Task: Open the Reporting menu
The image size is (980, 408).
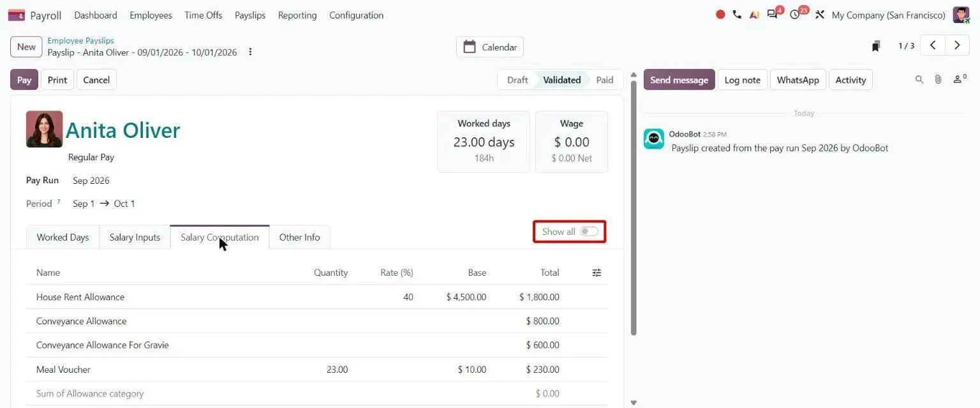Action: [x=297, y=15]
